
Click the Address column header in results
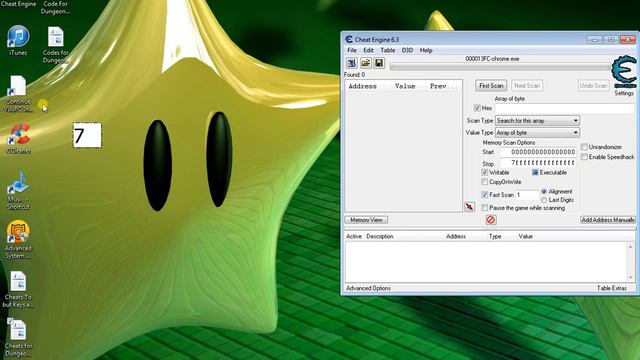(x=362, y=86)
